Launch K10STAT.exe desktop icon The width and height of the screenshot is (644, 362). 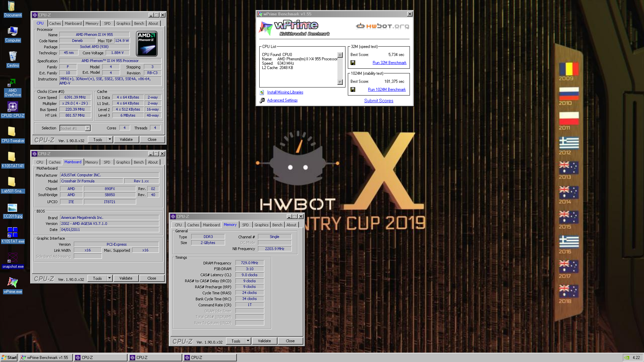(x=13, y=235)
